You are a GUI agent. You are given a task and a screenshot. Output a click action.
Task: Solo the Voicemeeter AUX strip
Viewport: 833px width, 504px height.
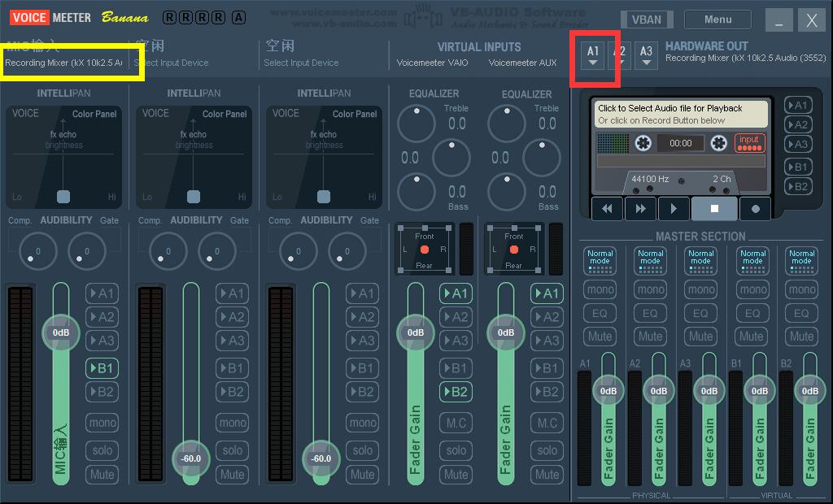tap(547, 450)
